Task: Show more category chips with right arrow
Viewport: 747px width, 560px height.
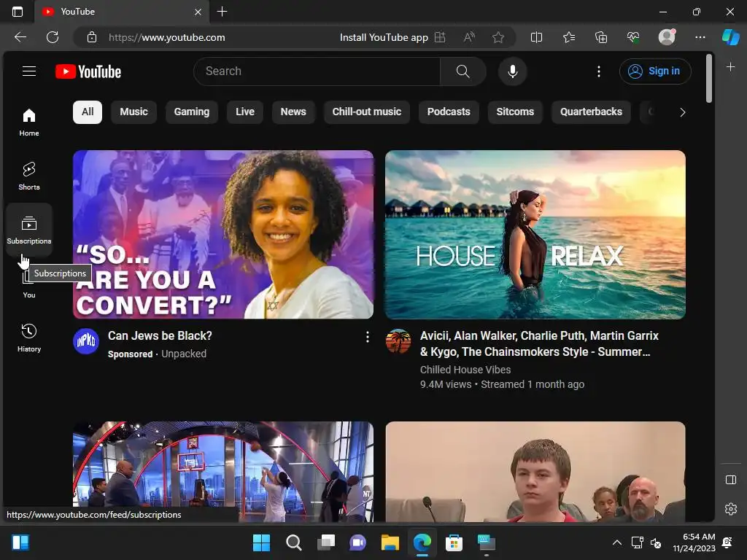Action: click(682, 112)
